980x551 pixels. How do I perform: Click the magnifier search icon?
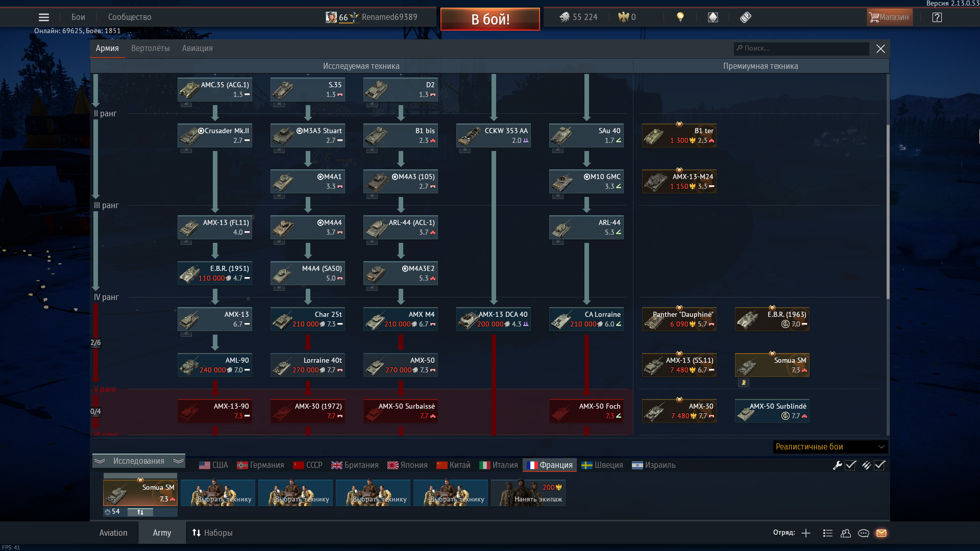[740, 48]
